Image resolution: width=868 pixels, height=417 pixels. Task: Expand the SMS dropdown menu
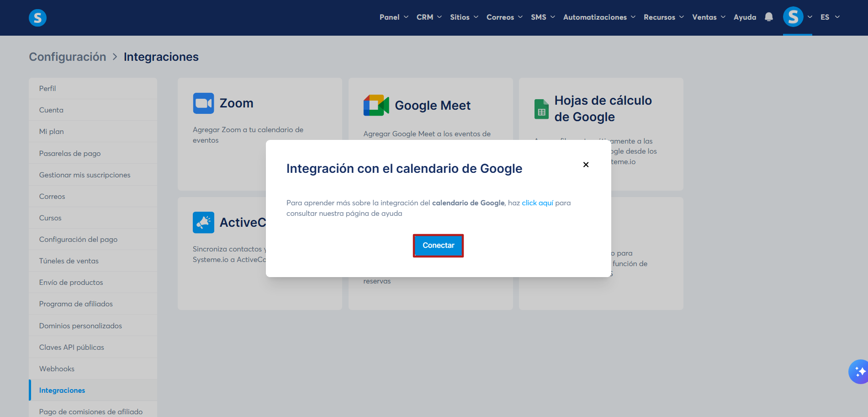pos(543,17)
